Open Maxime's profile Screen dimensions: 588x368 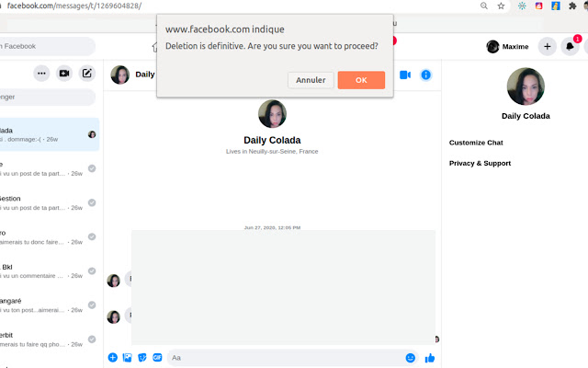coord(507,47)
